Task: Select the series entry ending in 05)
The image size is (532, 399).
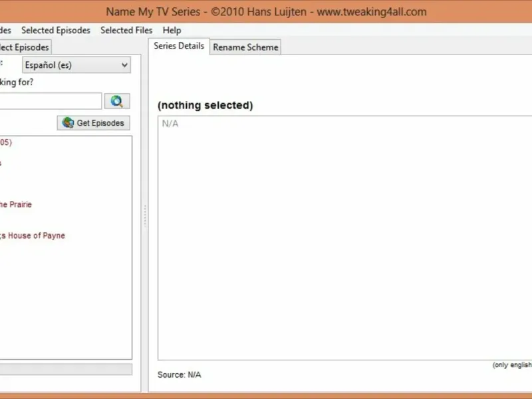Action: (6, 142)
